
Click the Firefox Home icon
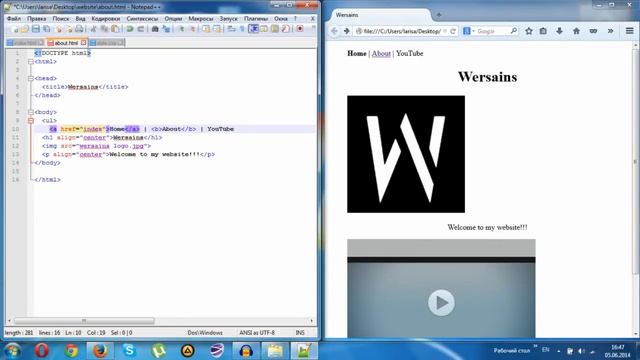click(576, 31)
